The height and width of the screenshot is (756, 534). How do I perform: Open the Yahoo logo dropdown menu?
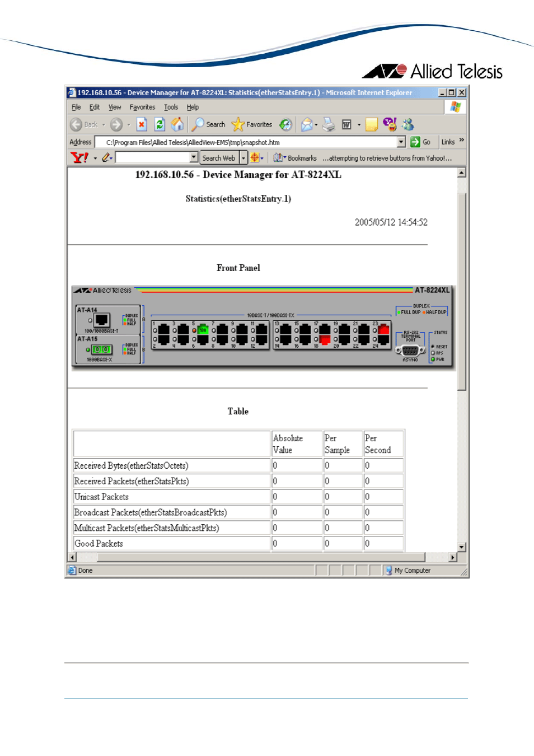[95, 158]
